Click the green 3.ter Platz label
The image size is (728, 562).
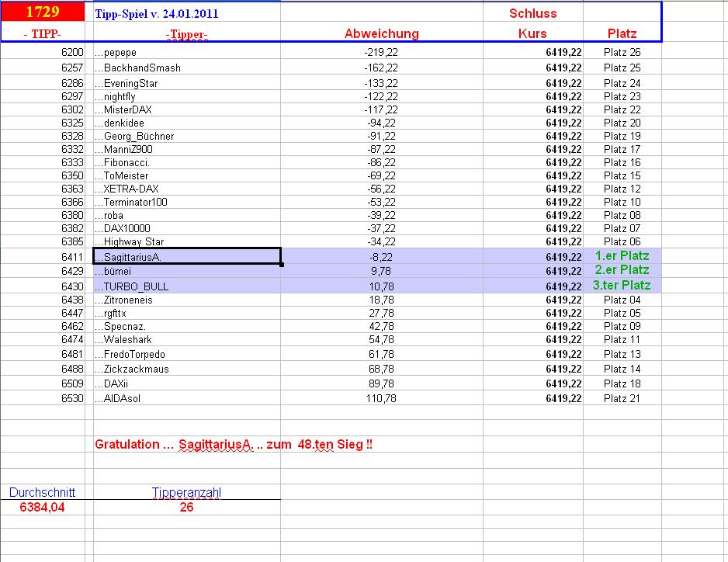[621, 286]
